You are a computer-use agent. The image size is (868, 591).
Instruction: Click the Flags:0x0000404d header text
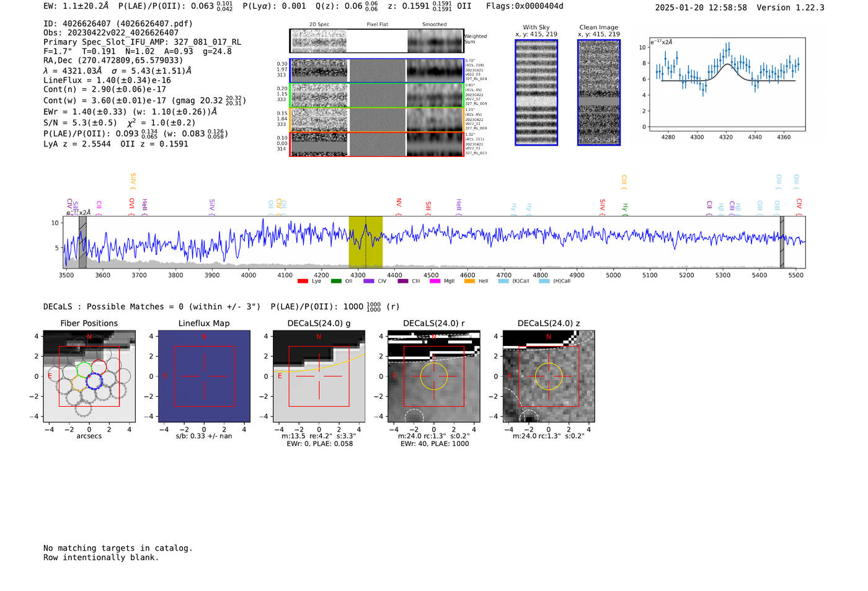(525, 6)
